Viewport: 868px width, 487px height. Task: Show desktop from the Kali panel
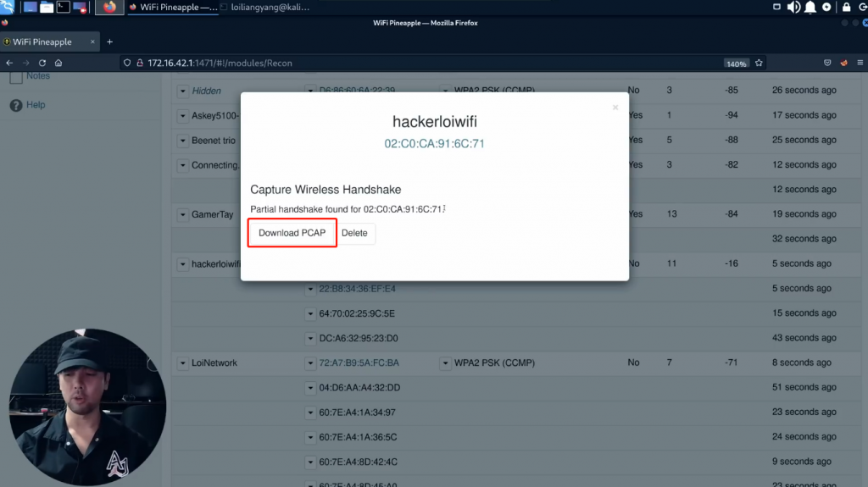(x=30, y=7)
